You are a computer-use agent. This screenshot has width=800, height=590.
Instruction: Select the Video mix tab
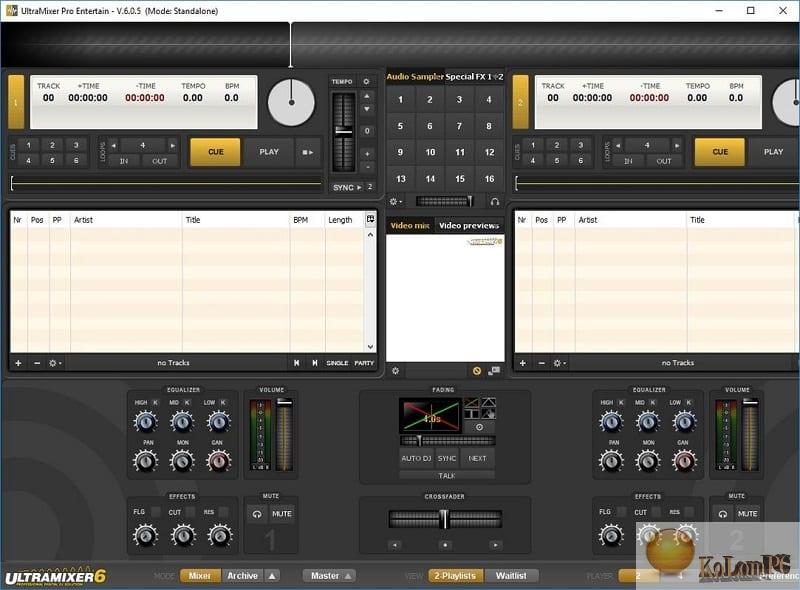[410, 226]
